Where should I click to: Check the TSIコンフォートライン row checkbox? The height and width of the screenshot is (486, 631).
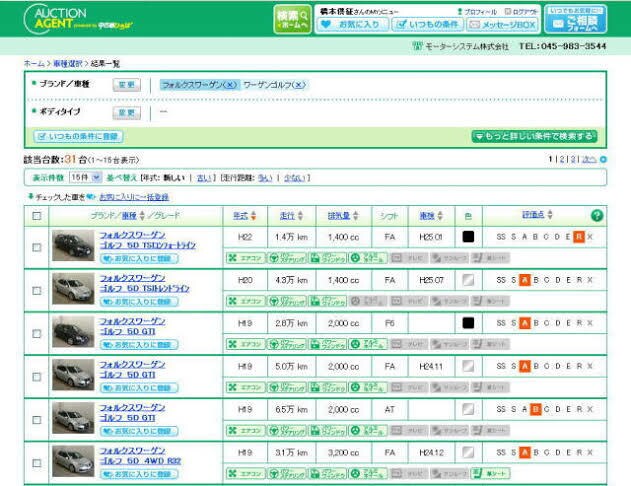37,247
